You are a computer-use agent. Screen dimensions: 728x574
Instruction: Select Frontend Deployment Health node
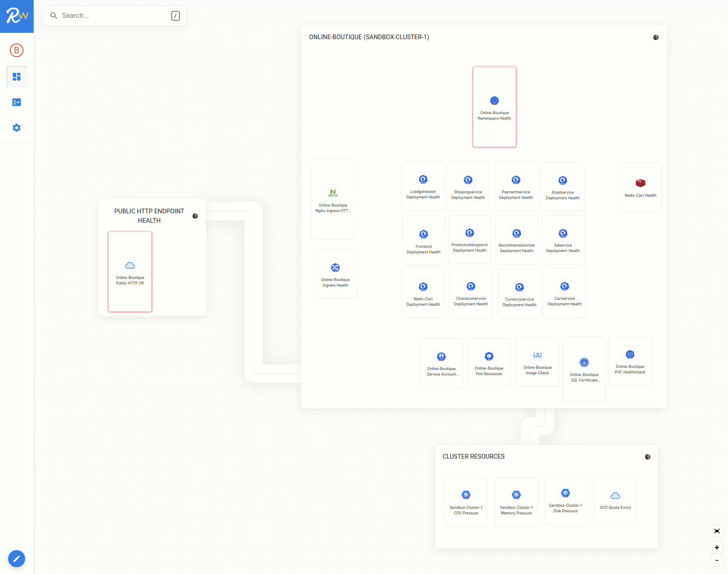coord(424,241)
